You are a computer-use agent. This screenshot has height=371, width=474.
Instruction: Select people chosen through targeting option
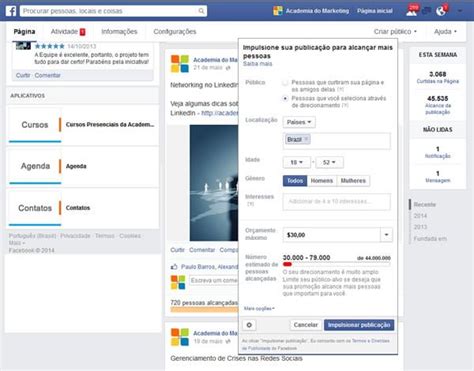(285, 99)
